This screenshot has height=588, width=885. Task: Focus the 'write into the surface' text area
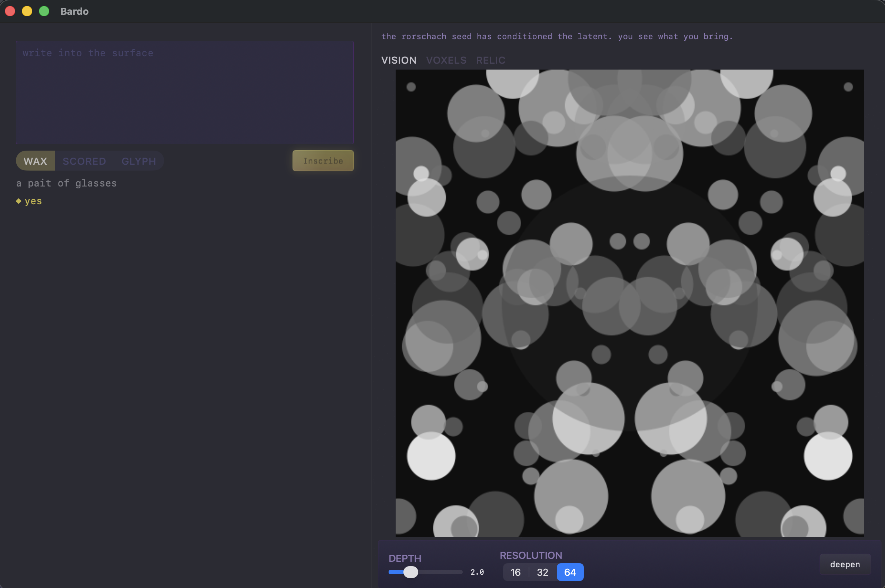[184, 92]
